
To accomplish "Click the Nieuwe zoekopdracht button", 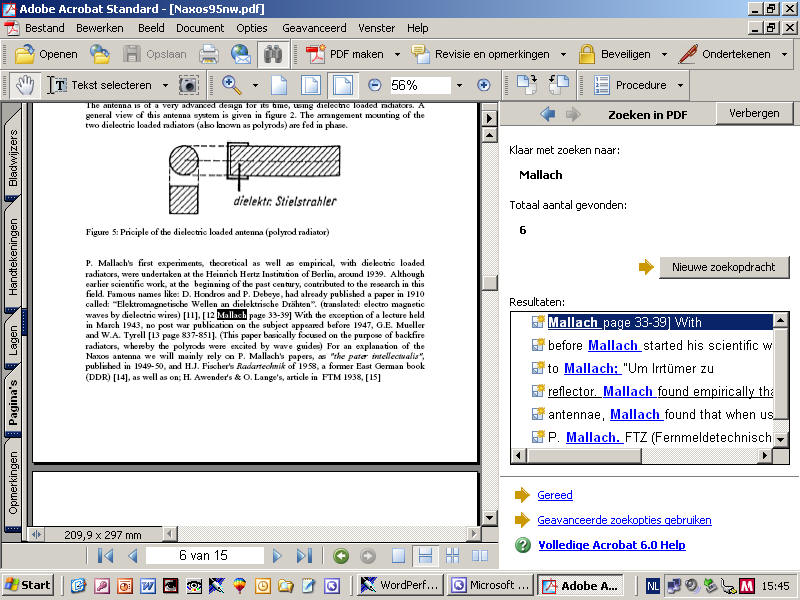I will click(x=724, y=267).
